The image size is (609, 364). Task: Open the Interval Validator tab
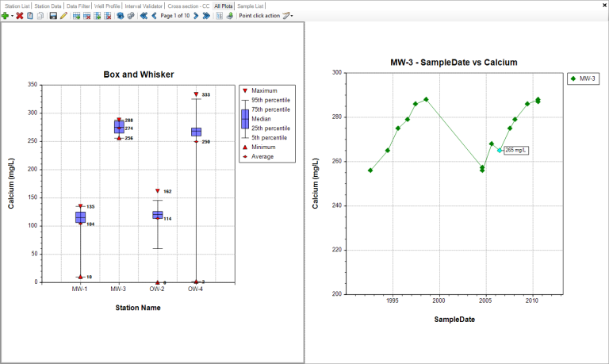144,6
